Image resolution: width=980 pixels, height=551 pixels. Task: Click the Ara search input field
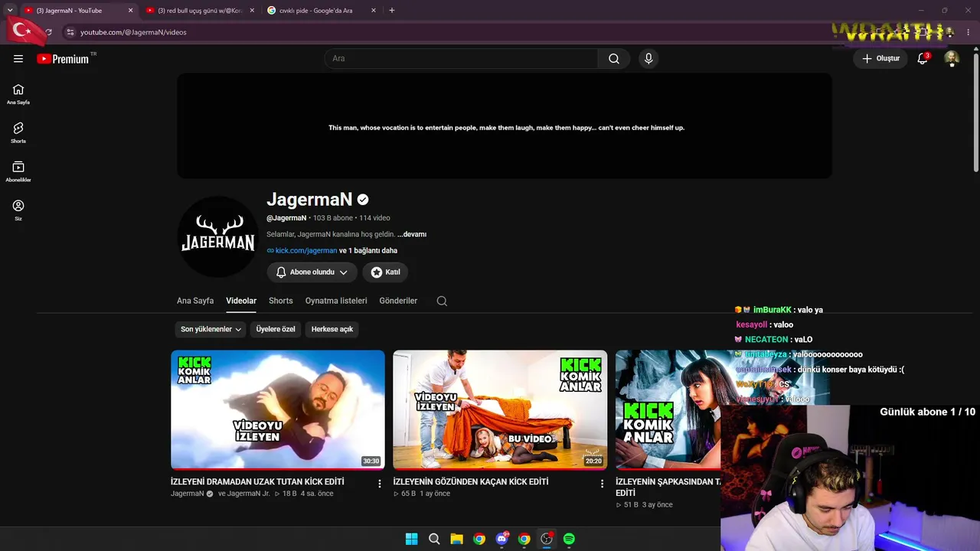[x=462, y=59]
